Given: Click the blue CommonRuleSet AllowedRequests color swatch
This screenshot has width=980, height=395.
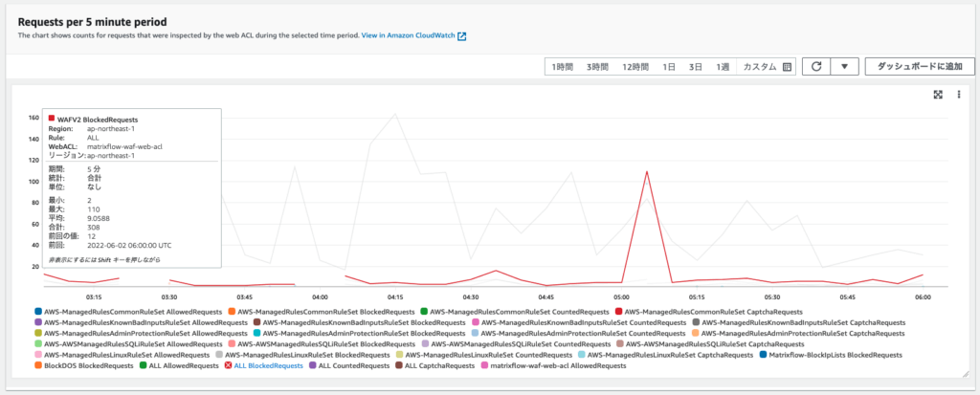Looking at the screenshot, I should tap(37, 311).
